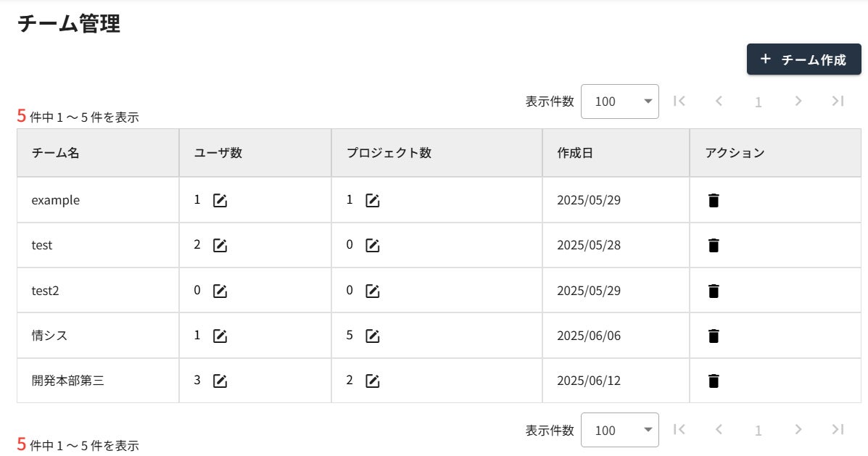The width and height of the screenshot is (868, 456).
Task: Open the top 表示件数 dropdown
Action: (x=620, y=101)
